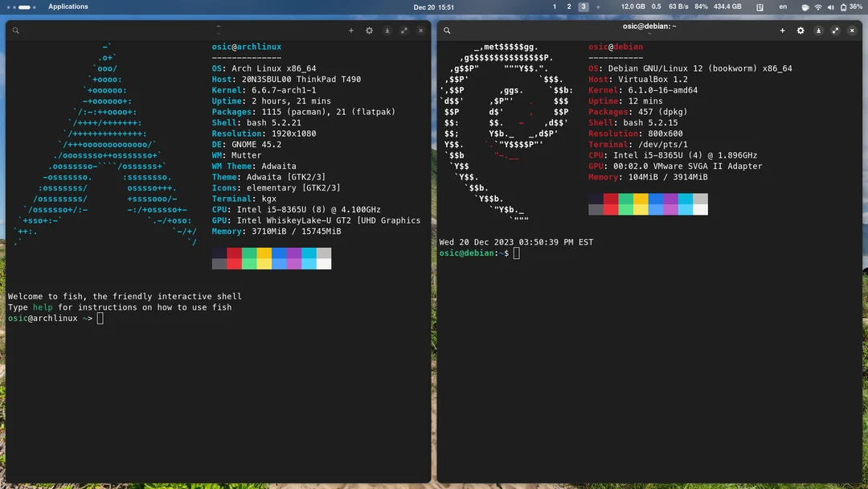Open a new tab in the debian terminal

click(782, 30)
